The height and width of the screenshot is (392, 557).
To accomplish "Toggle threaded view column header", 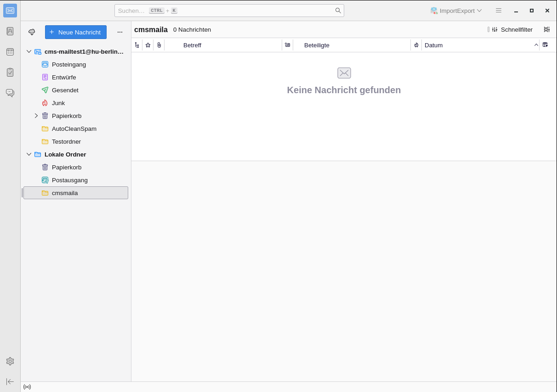I will [x=137, y=45].
